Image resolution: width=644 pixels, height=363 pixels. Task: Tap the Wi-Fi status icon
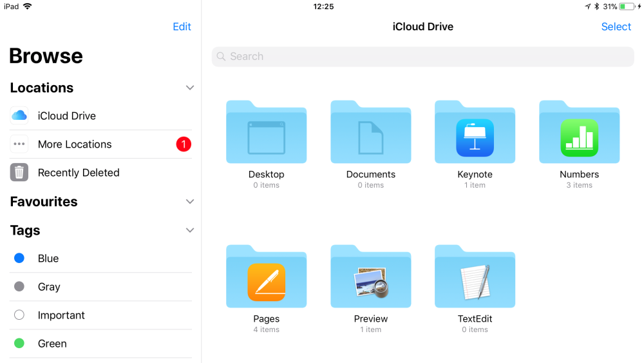28,6
